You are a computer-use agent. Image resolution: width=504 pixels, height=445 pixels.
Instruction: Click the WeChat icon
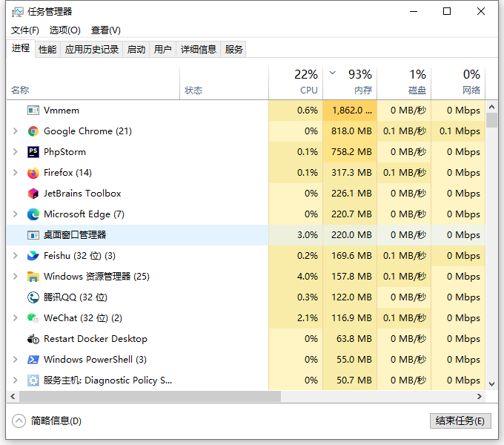coord(33,318)
